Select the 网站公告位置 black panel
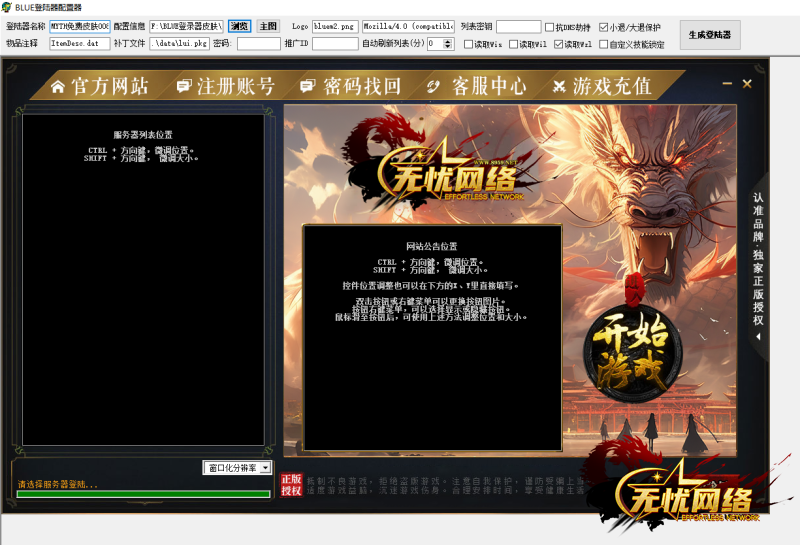Image resolution: width=800 pixels, height=545 pixels. point(432,337)
